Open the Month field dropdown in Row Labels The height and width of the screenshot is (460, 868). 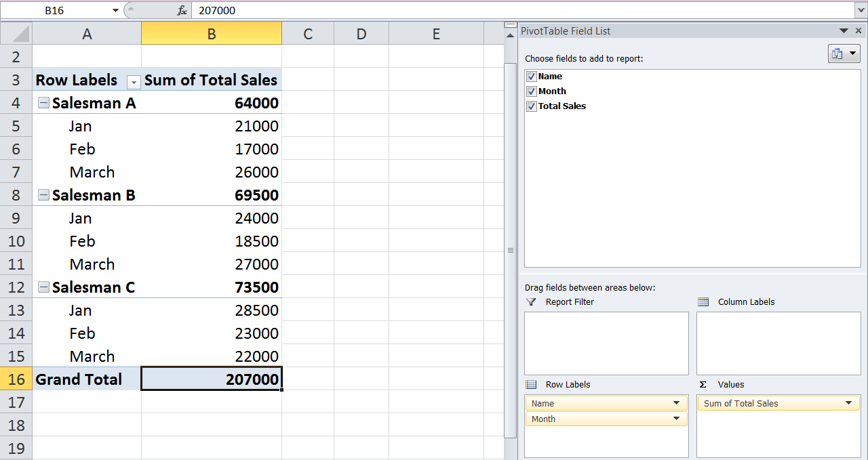[677, 419]
